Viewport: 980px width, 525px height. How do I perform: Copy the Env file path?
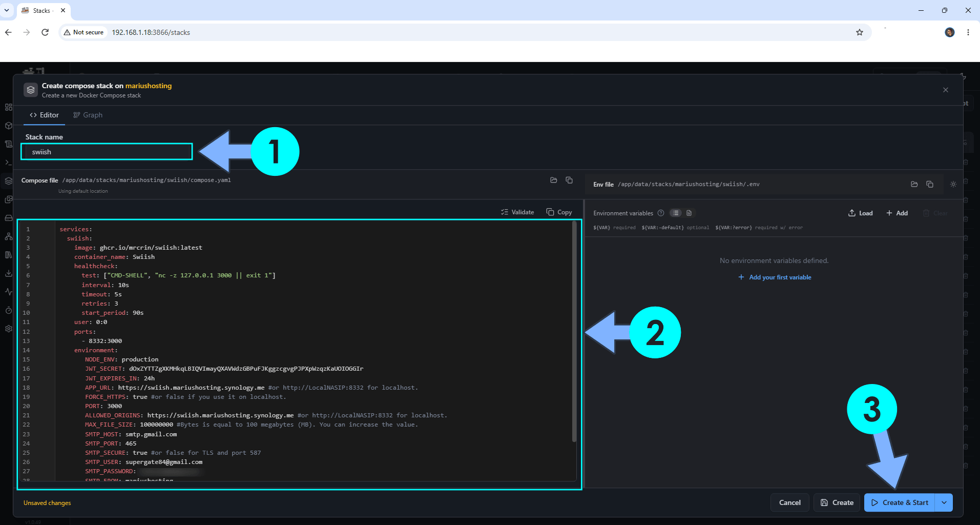tap(930, 184)
